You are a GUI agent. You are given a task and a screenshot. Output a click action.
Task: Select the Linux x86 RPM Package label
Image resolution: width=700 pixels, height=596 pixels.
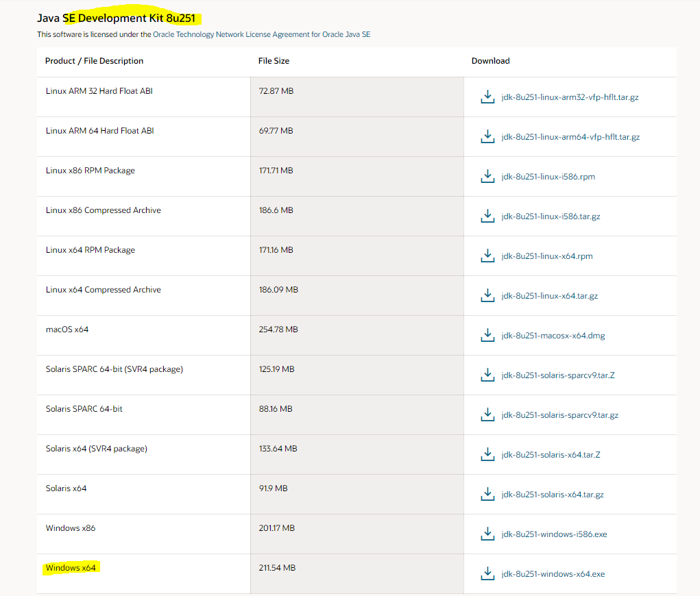coord(90,171)
